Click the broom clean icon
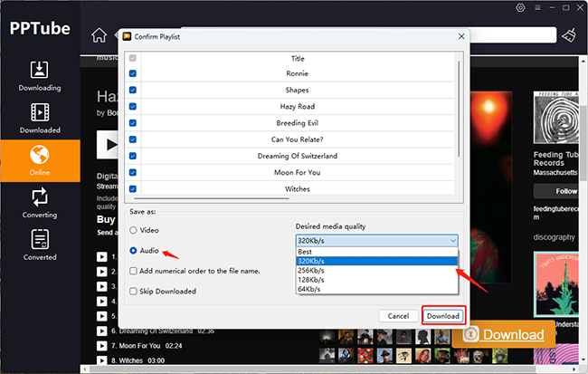Viewport: 588px width, 374px height. (568, 35)
